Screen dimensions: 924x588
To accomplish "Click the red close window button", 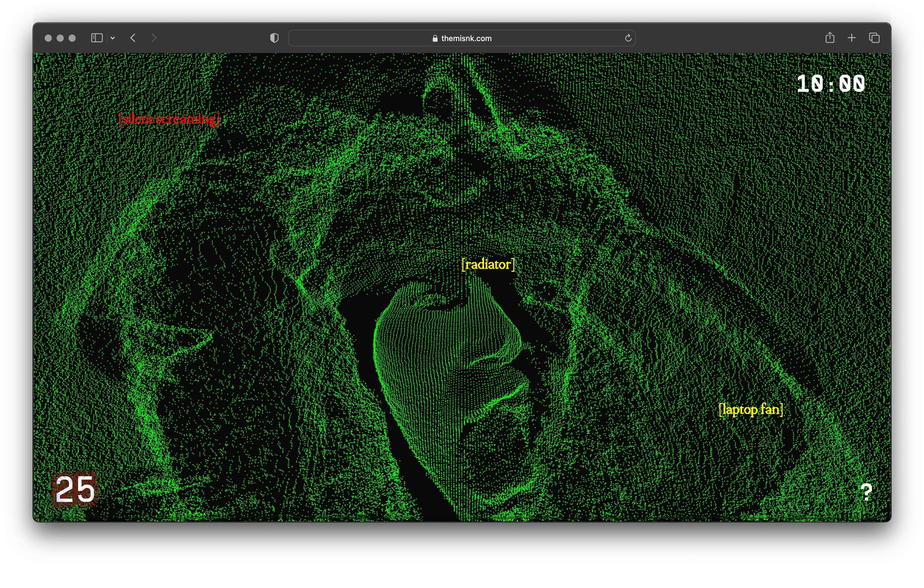I will click(48, 38).
